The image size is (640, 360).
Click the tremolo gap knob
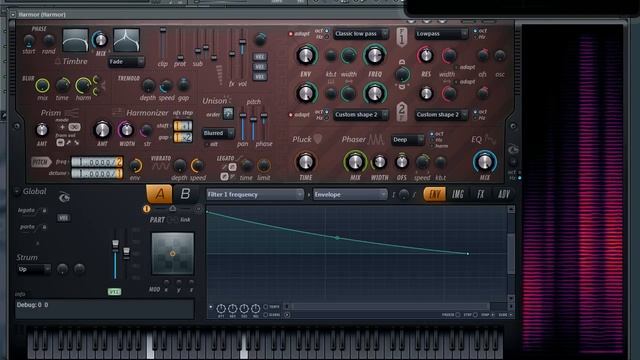click(x=183, y=85)
